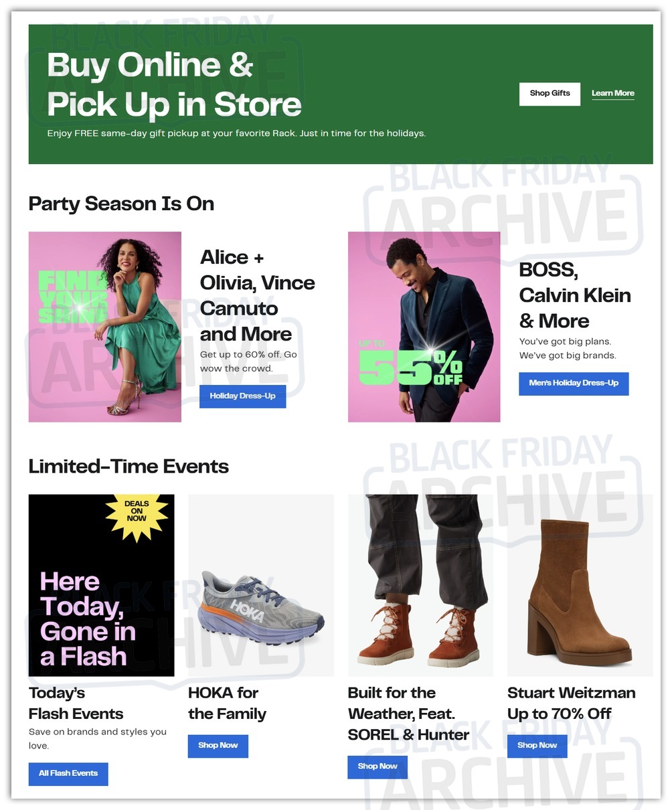
Task: Click the Stuart Weitzman Up to 70% Off title
Action: point(571,703)
